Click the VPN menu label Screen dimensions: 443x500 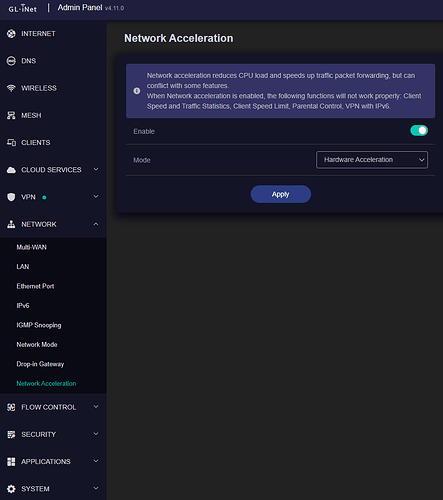coord(28,197)
